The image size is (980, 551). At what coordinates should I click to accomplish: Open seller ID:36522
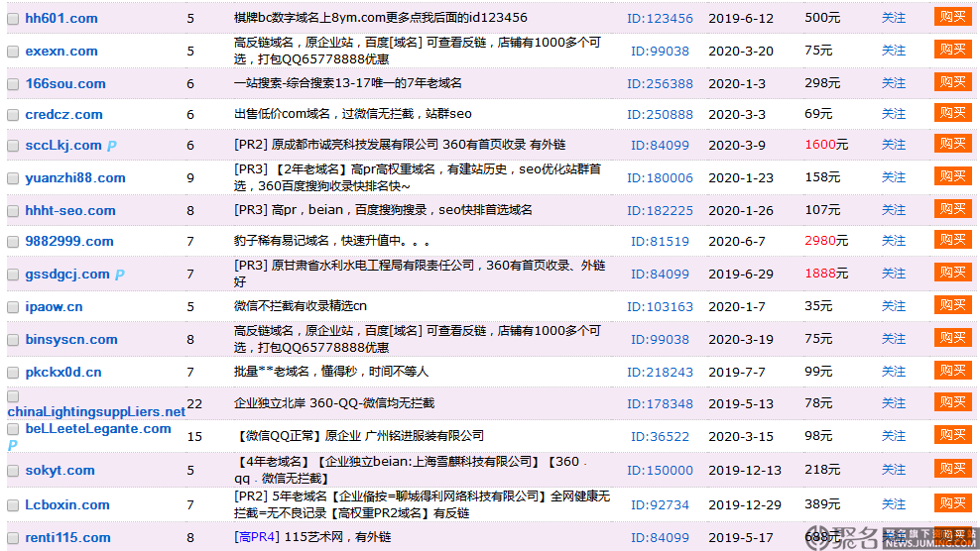point(660,436)
